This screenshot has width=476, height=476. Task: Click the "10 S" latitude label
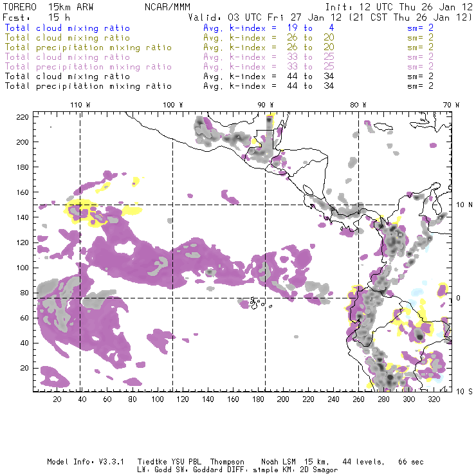pyautogui.click(x=464, y=392)
